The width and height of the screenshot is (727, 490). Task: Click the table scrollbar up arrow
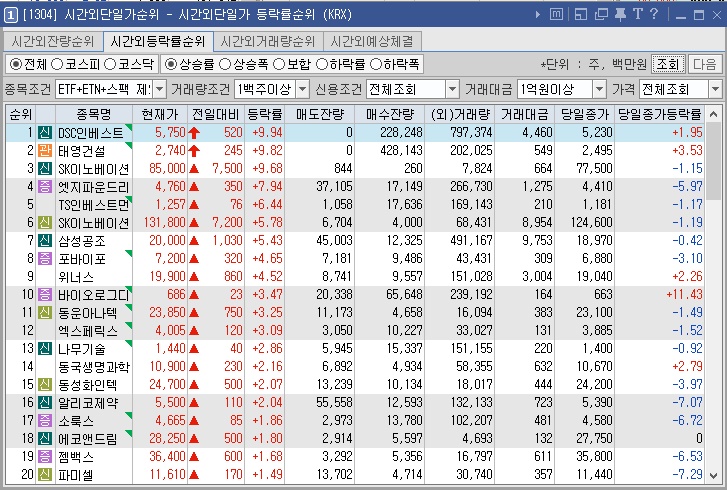point(714,114)
